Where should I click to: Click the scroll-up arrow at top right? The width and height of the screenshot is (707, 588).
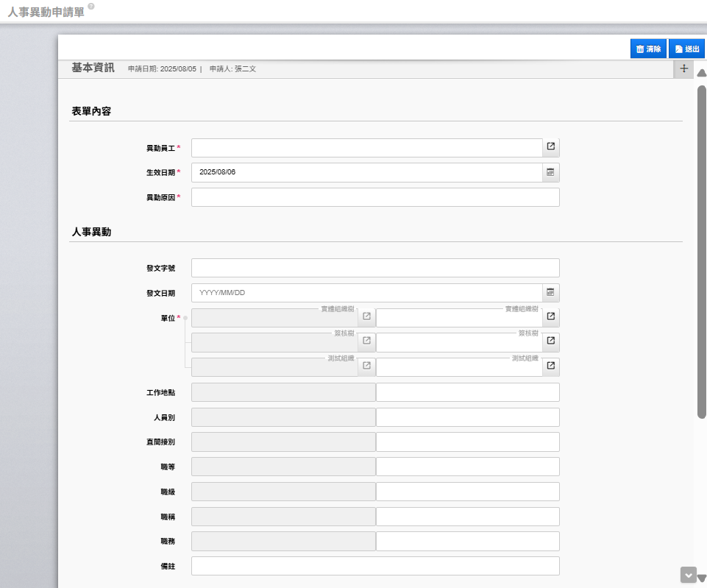click(701, 73)
